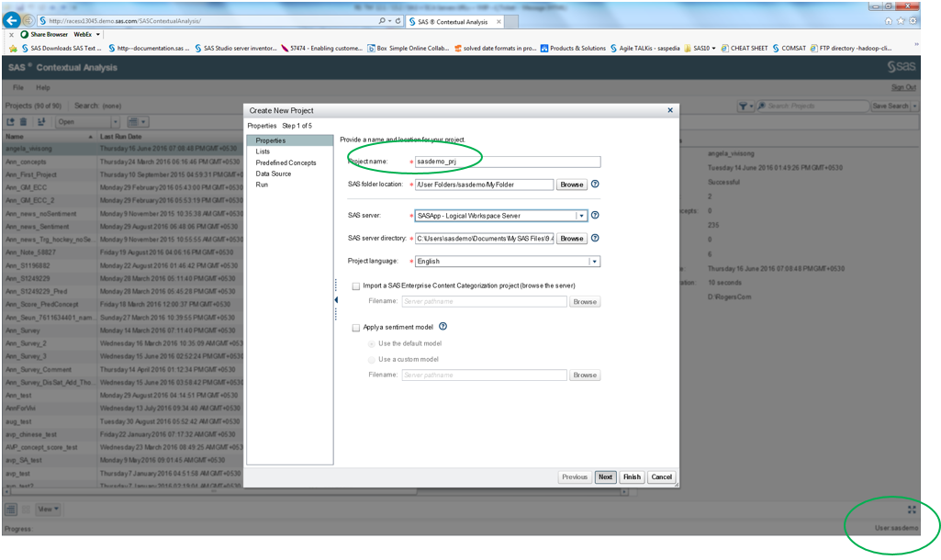Select Use a custom model radio

pyautogui.click(x=372, y=360)
